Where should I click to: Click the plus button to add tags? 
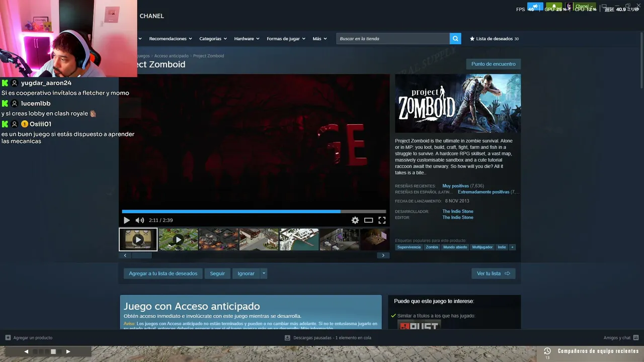(x=512, y=247)
